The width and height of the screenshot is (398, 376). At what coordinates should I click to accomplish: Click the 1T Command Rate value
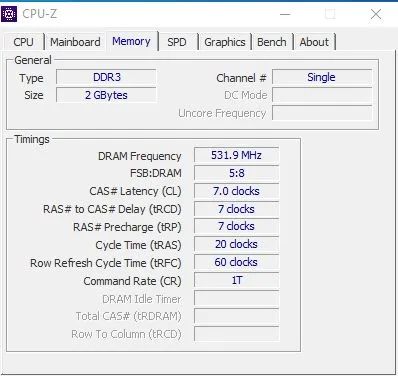tap(236, 280)
